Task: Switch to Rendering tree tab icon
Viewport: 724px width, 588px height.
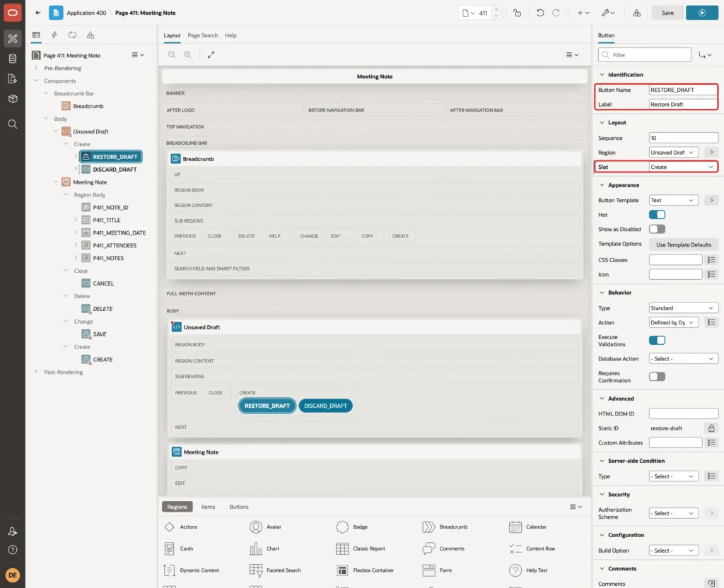Action: 36,35
